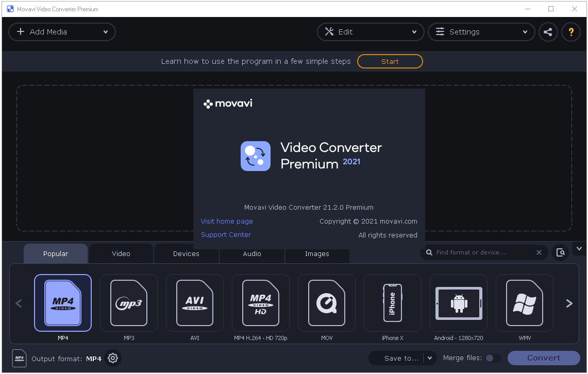
Task: Select the WMV format preset
Action: (x=525, y=303)
